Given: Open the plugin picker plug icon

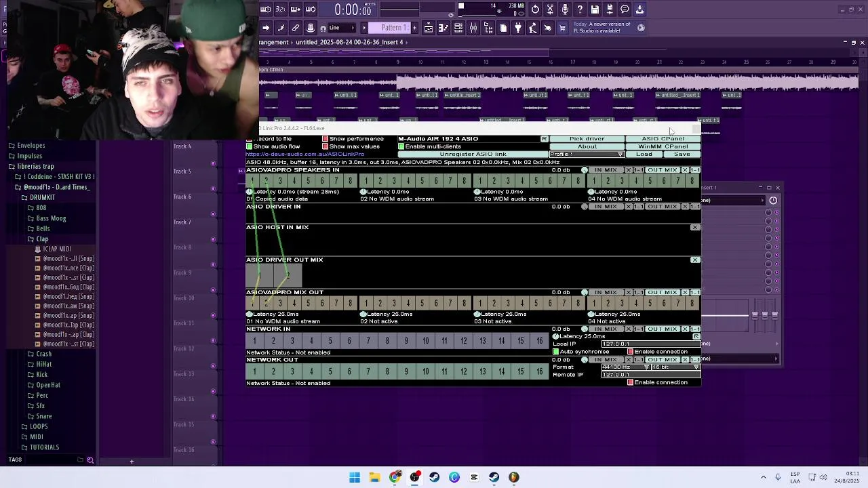Looking at the screenshot, I should click(518, 28).
